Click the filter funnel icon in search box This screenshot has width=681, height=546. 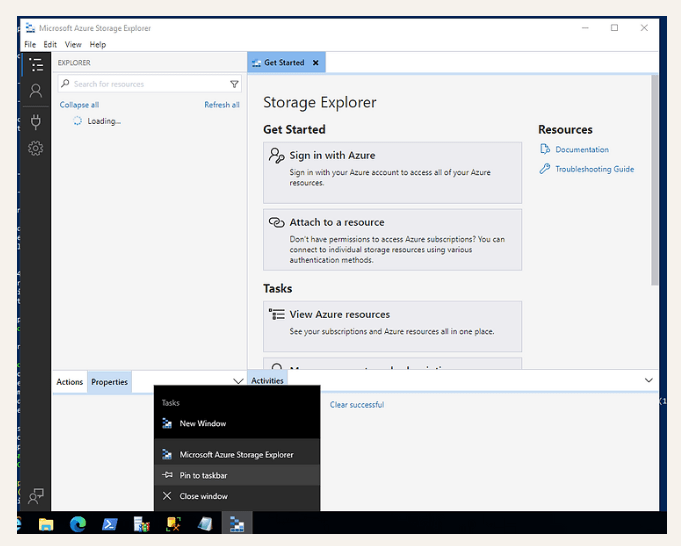234,84
